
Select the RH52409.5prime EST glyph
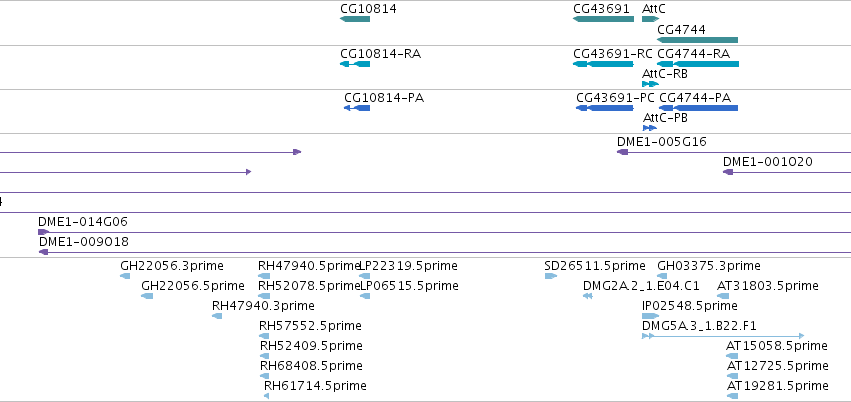click(264, 356)
